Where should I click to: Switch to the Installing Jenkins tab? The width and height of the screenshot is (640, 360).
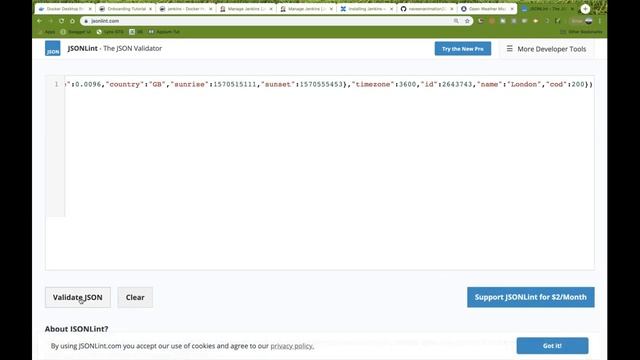click(367, 9)
